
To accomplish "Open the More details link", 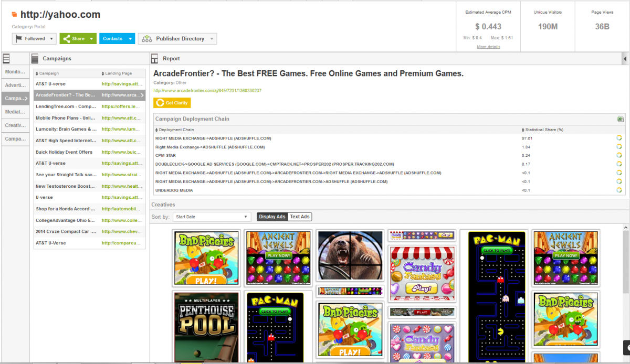I will pos(488,47).
